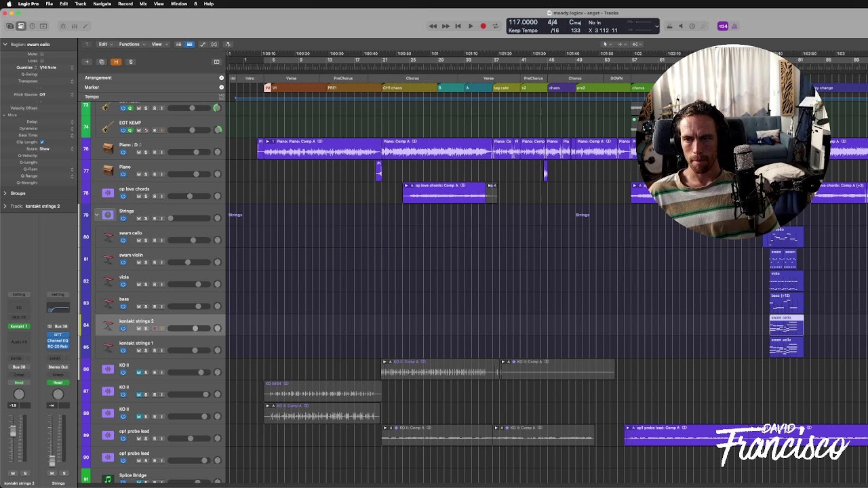
Task: Open the Apple menu
Action: 9,3
